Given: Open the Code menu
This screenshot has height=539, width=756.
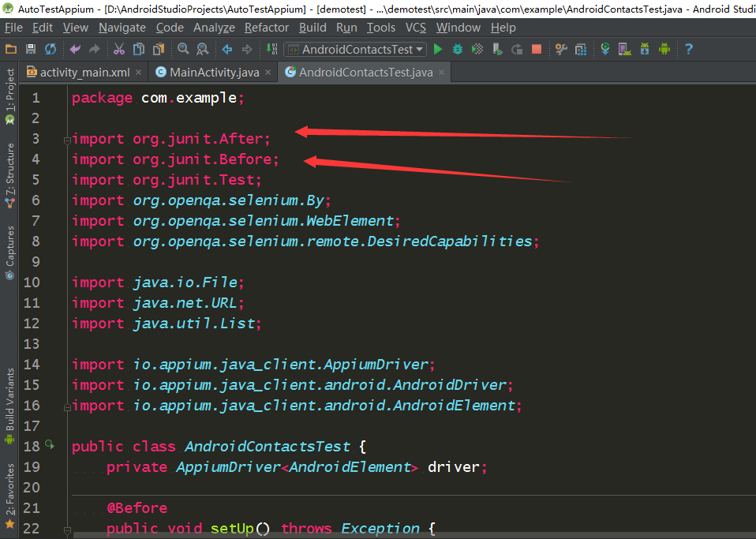Looking at the screenshot, I should click(x=170, y=28).
